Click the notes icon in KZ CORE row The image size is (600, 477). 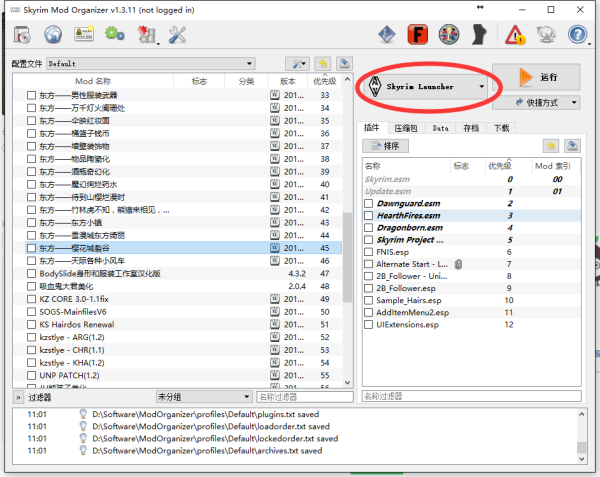(275, 299)
